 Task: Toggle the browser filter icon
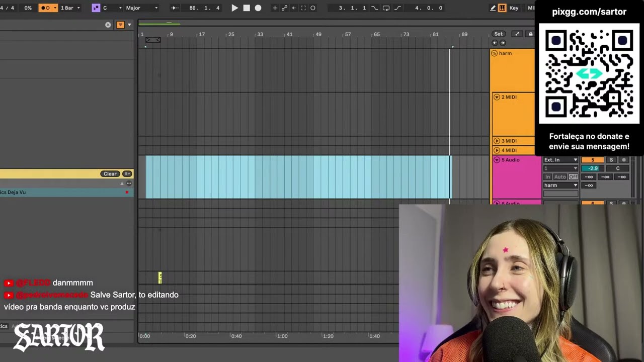pos(120,25)
